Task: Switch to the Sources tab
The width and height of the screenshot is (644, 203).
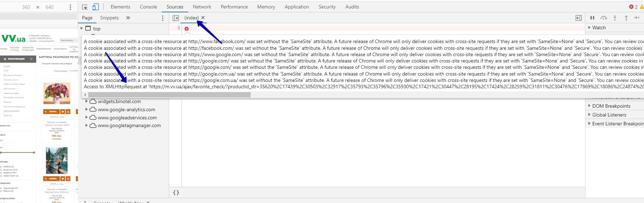Action: pos(175,7)
